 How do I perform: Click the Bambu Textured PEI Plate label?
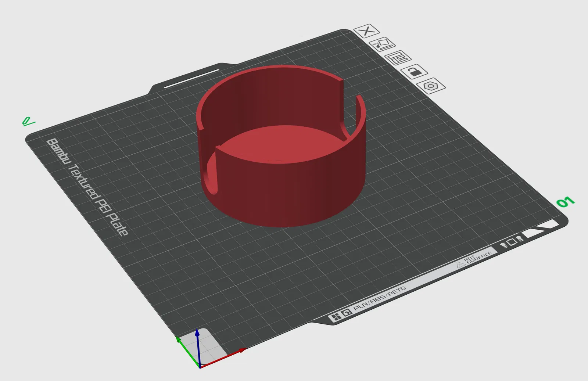[87, 187]
